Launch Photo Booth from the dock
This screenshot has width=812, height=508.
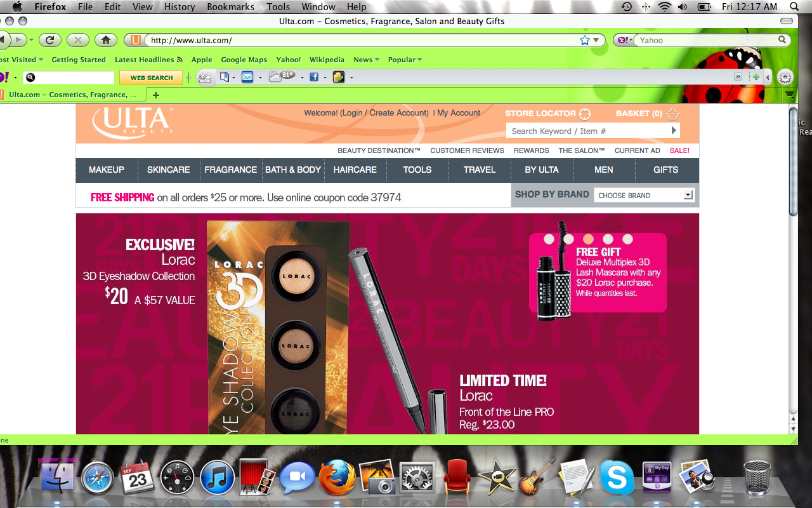pos(257,478)
